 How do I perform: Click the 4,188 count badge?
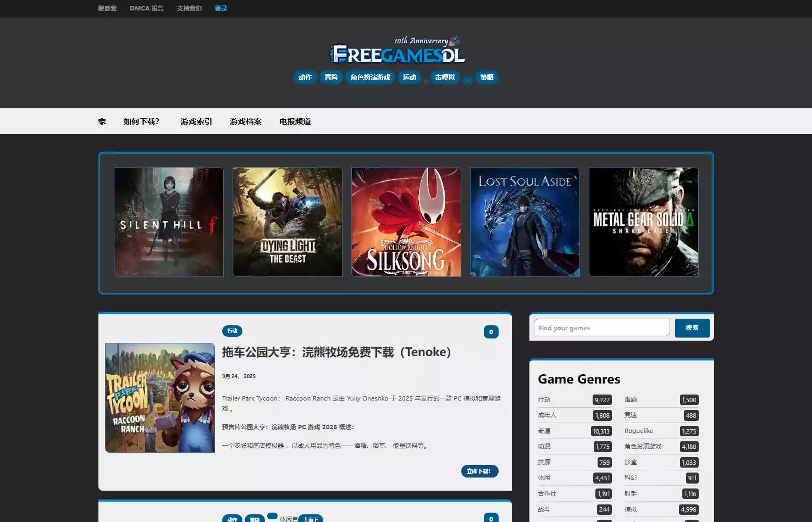[x=689, y=447]
